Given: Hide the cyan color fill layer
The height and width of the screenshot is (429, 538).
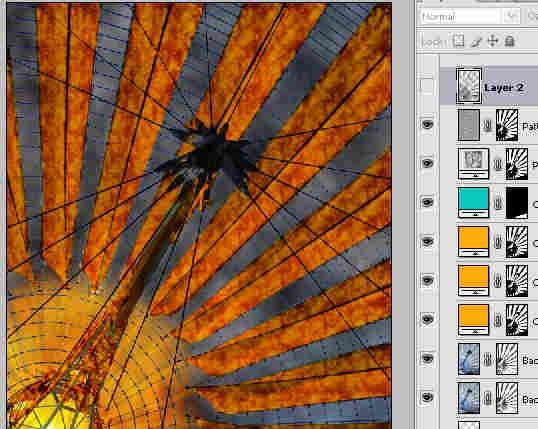Looking at the screenshot, I should tap(427, 202).
